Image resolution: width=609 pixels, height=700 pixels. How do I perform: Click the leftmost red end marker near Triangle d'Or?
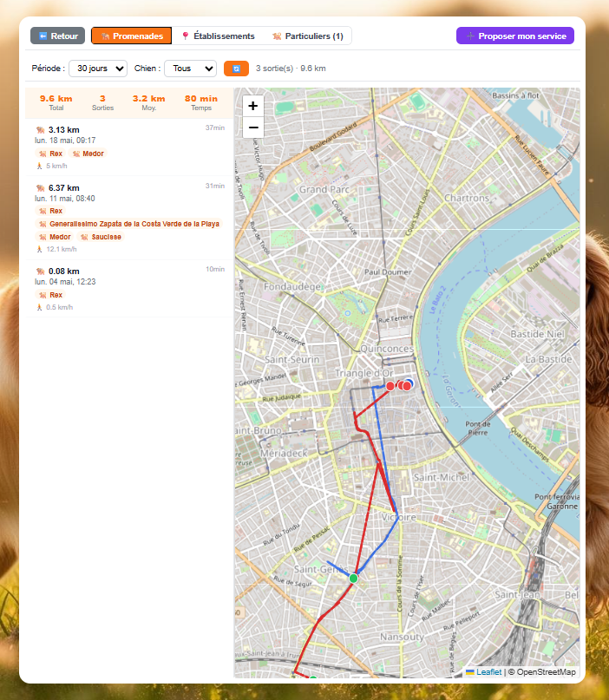390,386
